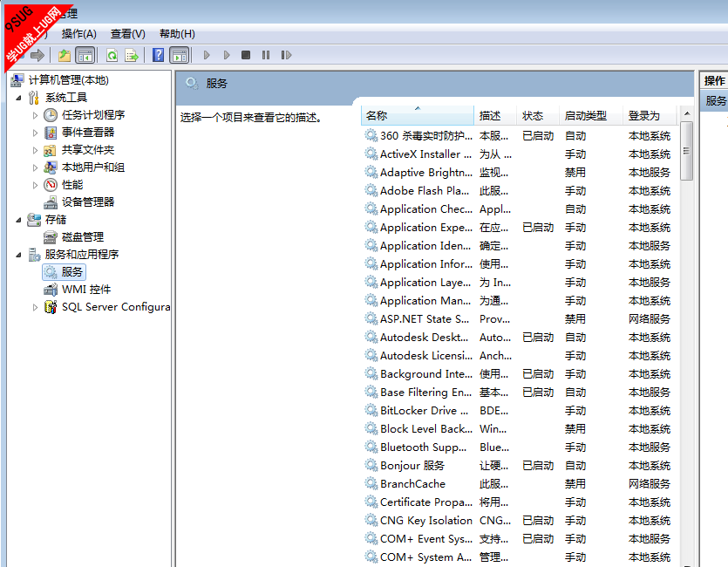This screenshot has height=567, width=728.
Task: Open the 帮助(H) menu
Action: 177,34
